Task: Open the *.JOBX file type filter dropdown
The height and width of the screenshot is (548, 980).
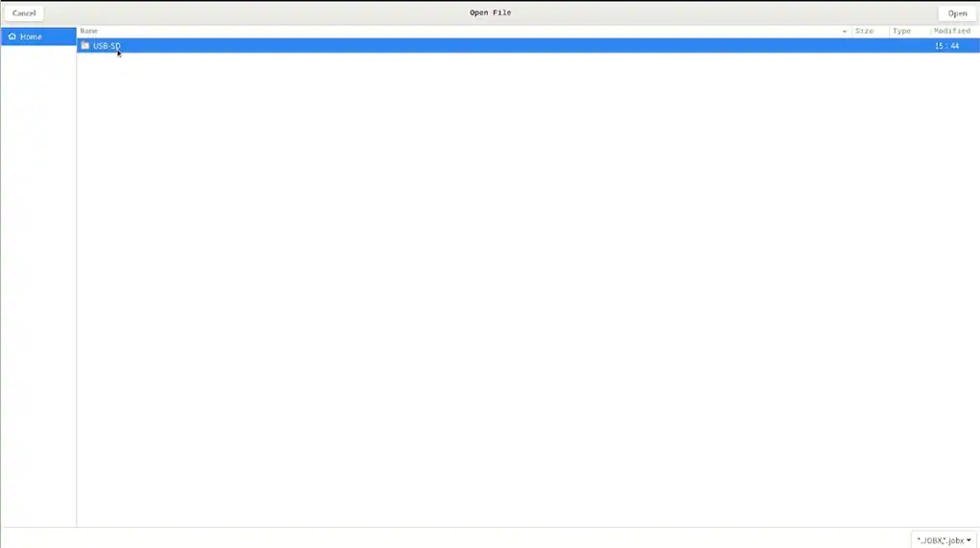Action: 944,540
